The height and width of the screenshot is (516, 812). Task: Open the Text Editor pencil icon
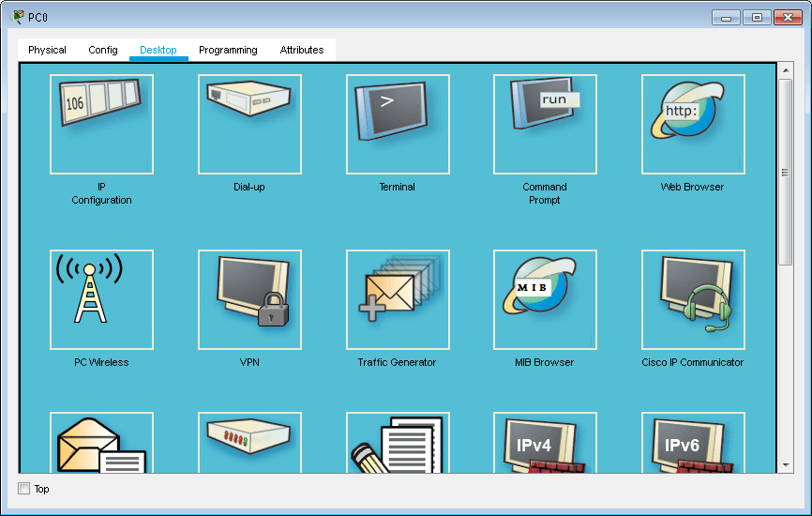coord(398,443)
